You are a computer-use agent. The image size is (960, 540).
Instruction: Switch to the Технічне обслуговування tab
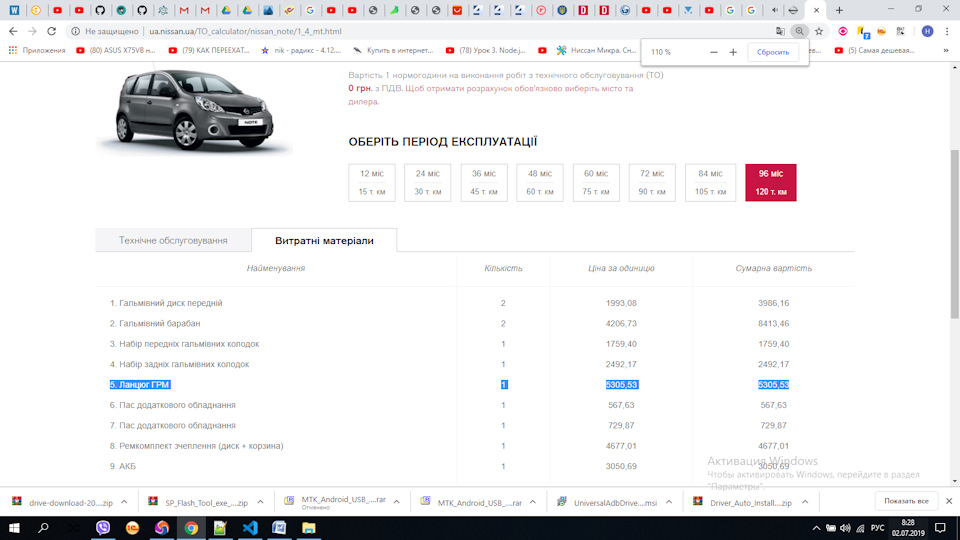click(x=173, y=241)
